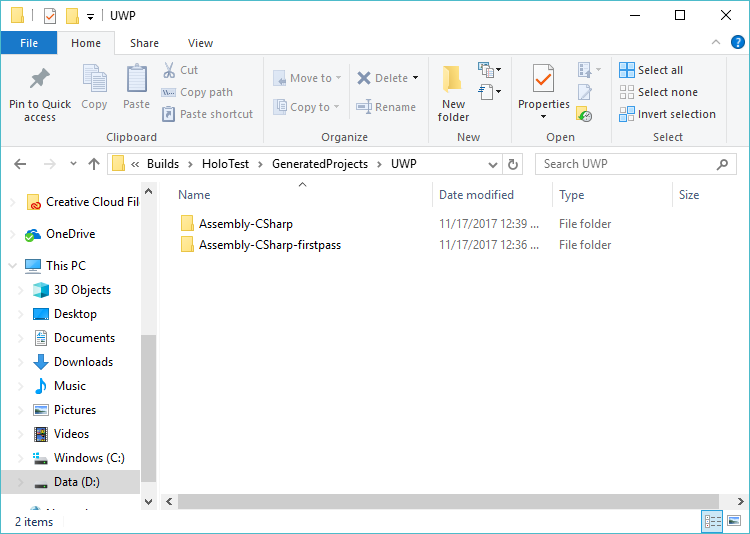The height and width of the screenshot is (534, 750).
Task: Switch to the Home tab
Action: [86, 43]
